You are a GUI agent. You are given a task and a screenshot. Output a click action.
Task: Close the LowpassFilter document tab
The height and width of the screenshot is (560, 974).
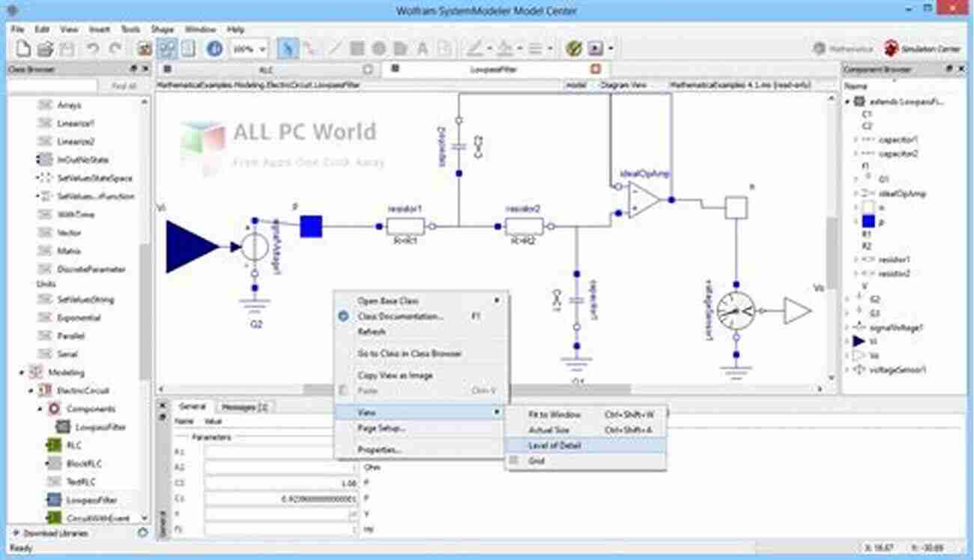pos(596,69)
